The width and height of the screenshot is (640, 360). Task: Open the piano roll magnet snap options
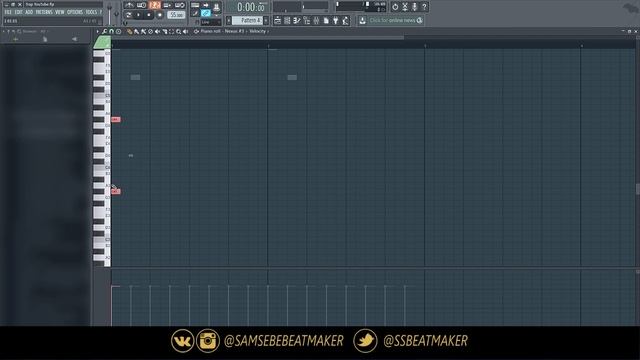[x=111, y=31]
